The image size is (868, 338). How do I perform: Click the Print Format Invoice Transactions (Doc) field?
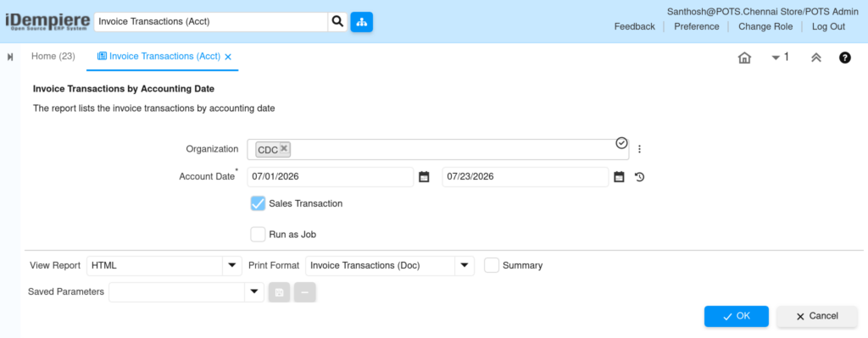point(381,265)
